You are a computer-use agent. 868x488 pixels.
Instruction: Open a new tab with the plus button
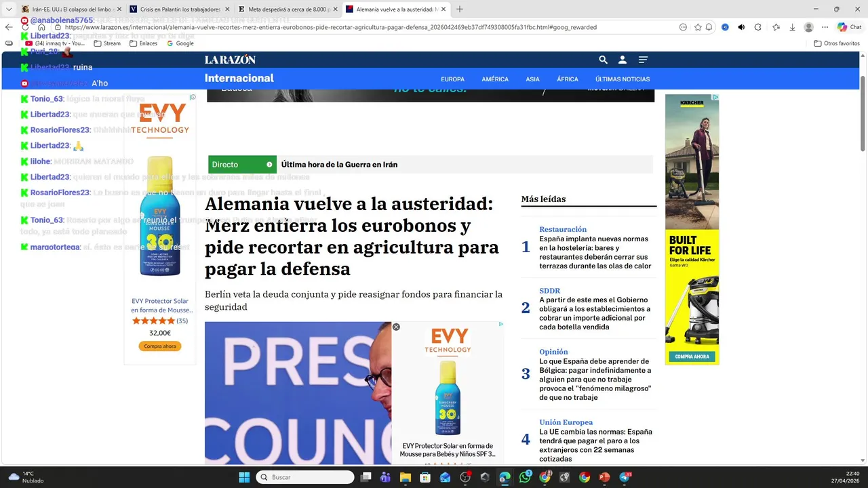(460, 9)
